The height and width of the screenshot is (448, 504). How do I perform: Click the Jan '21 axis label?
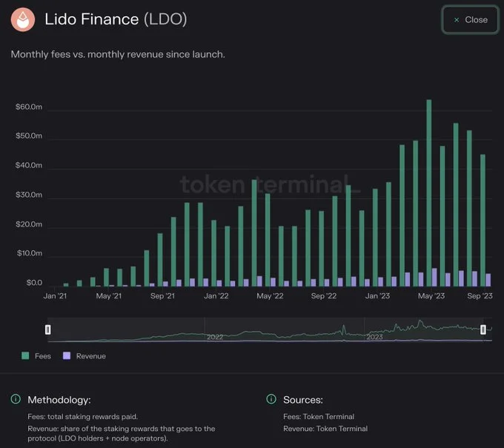[x=55, y=295]
